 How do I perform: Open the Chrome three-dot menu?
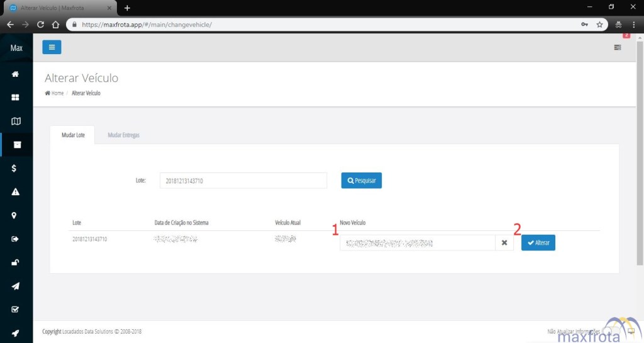[633, 25]
